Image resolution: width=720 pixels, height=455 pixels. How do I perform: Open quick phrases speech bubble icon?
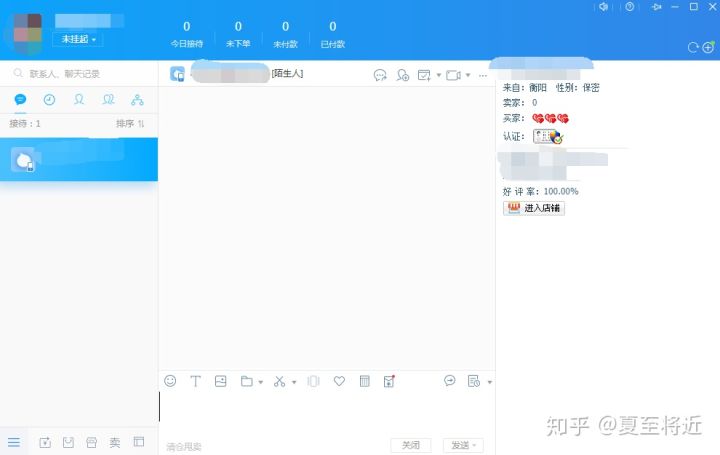coord(450,381)
